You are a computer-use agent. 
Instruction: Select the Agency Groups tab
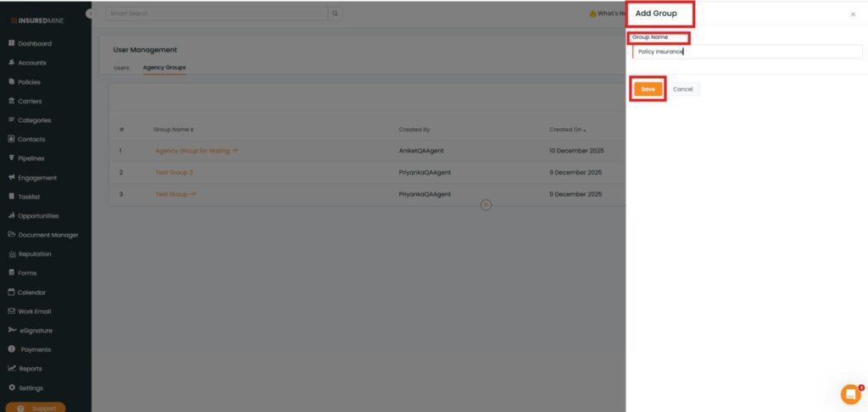pos(164,68)
